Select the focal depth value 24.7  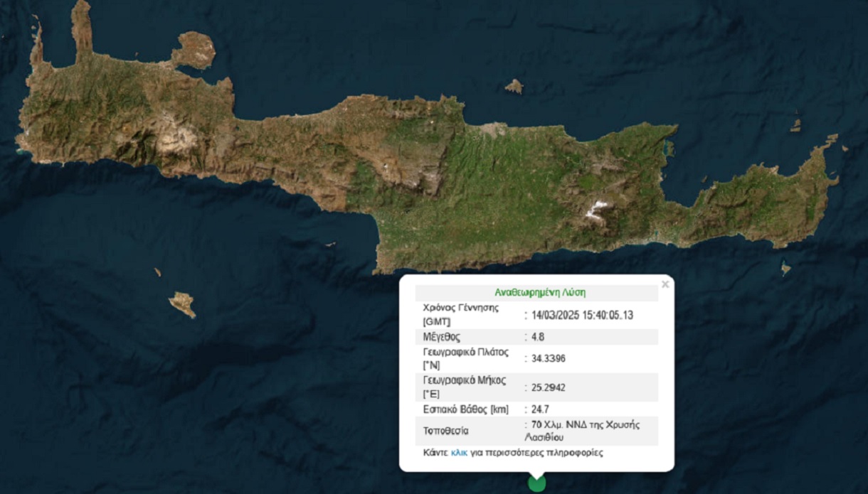[540, 409]
